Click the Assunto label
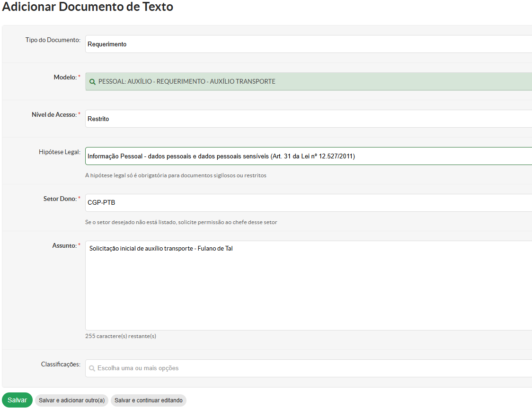532x417 pixels. (x=64, y=245)
